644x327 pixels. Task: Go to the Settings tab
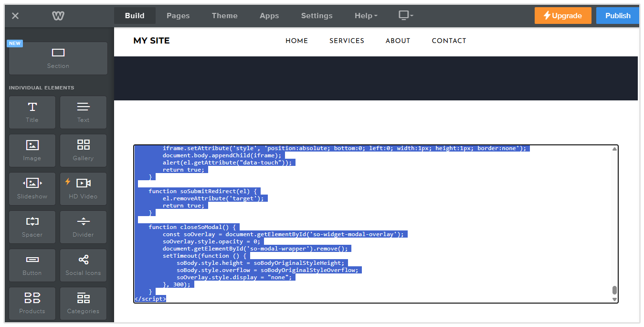click(x=317, y=15)
